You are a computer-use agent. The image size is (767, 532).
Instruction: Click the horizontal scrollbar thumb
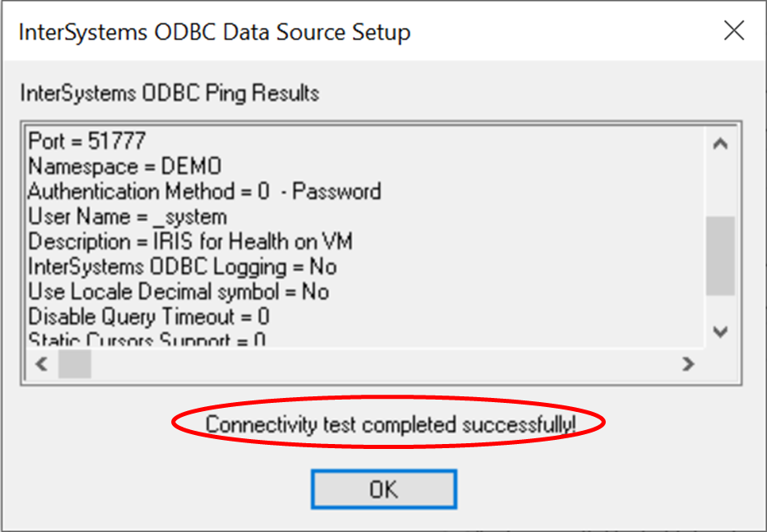pos(74,363)
